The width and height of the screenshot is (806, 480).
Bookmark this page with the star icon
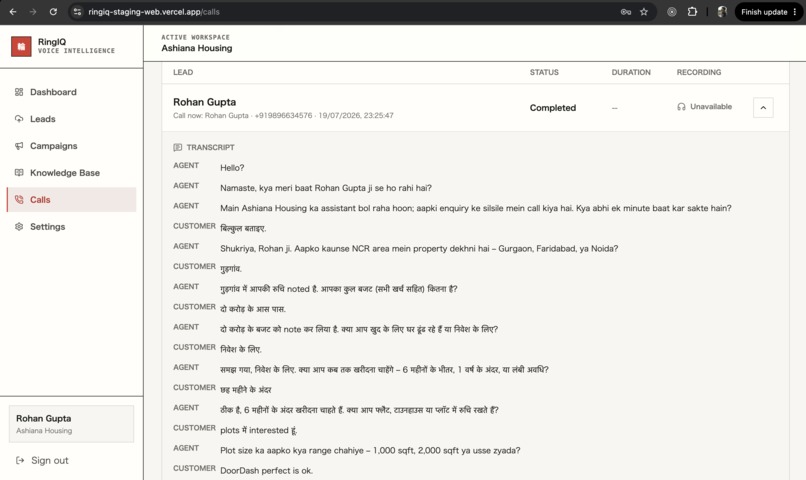point(644,12)
